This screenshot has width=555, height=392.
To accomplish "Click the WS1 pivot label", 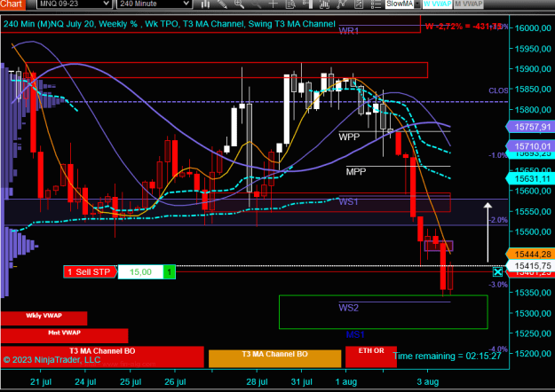I will [x=348, y=202].
